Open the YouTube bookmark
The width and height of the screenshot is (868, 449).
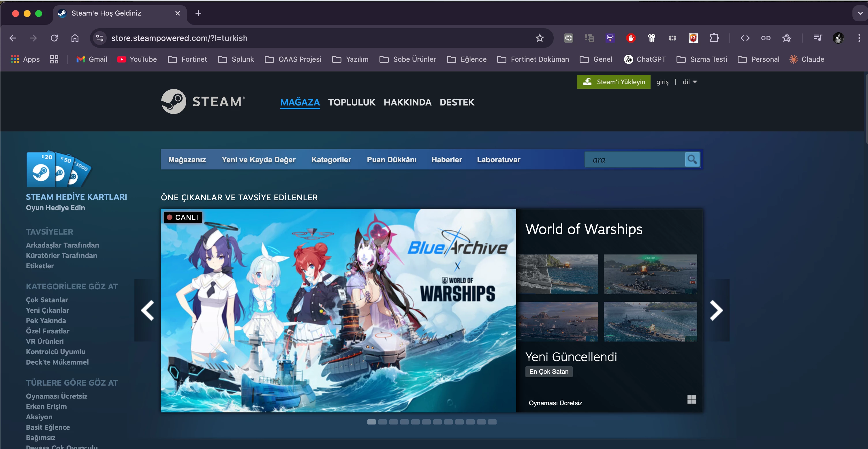137,59
